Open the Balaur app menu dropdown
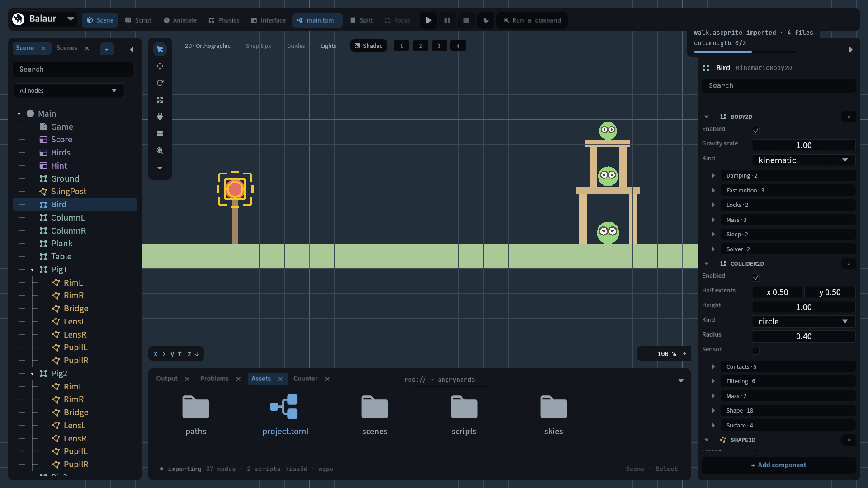 coord(71,19)
